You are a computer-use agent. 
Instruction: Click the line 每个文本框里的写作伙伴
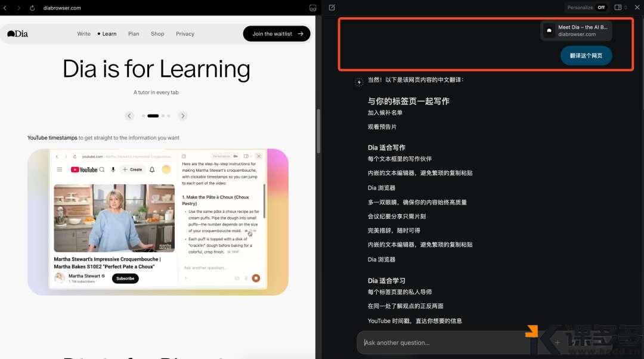point(400,159)
